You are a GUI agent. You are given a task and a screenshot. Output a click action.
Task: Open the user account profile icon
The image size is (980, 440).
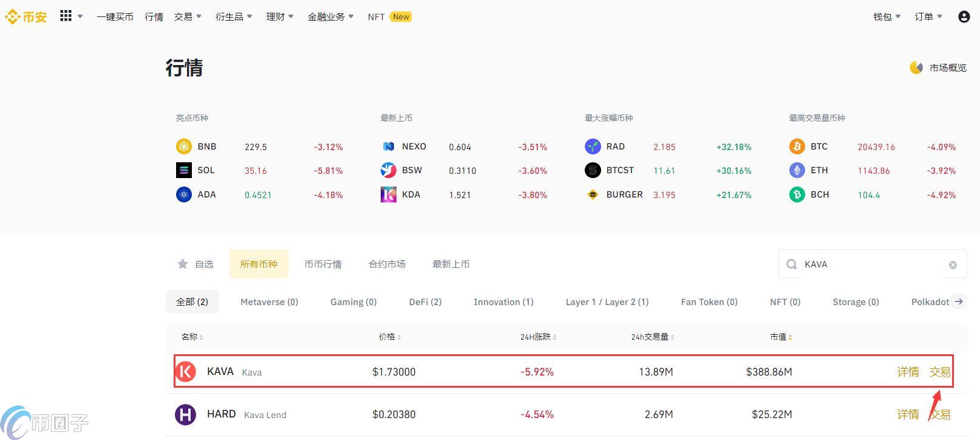pos(964,17)
